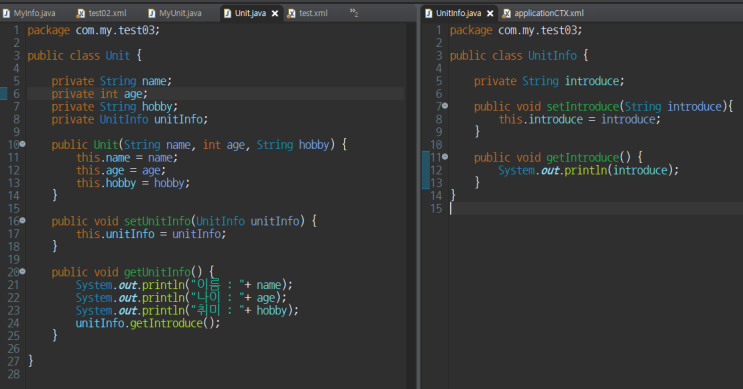
Task: Select the UnitInfo.java tab
Action: click(x=458, y=13)
